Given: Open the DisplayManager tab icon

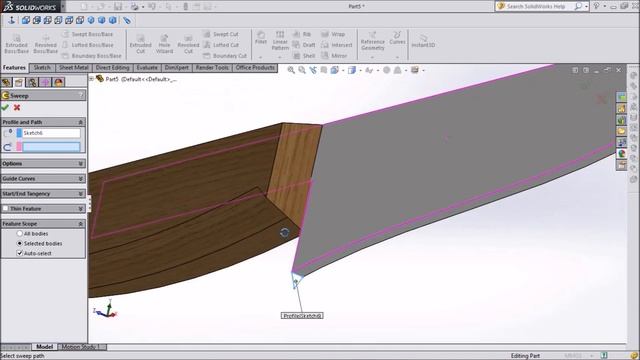Looking at the screenshot, I should 58,82.
